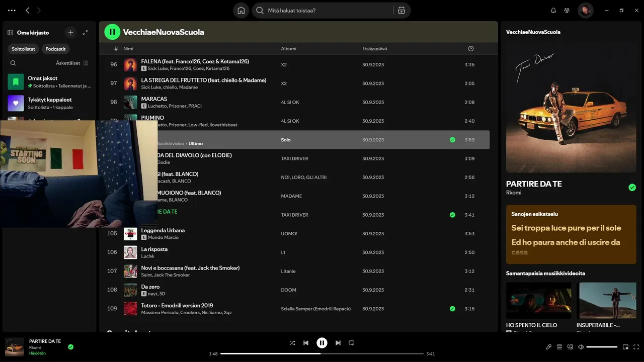
Task: Mute with the volume speaker icon
Action: [x=581, y=347]
